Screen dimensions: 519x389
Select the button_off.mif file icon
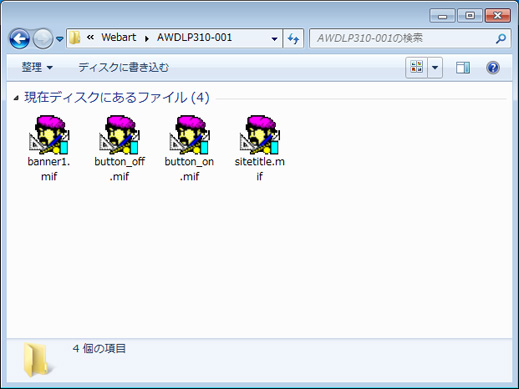pyautogui.click(x=119, y=135)
